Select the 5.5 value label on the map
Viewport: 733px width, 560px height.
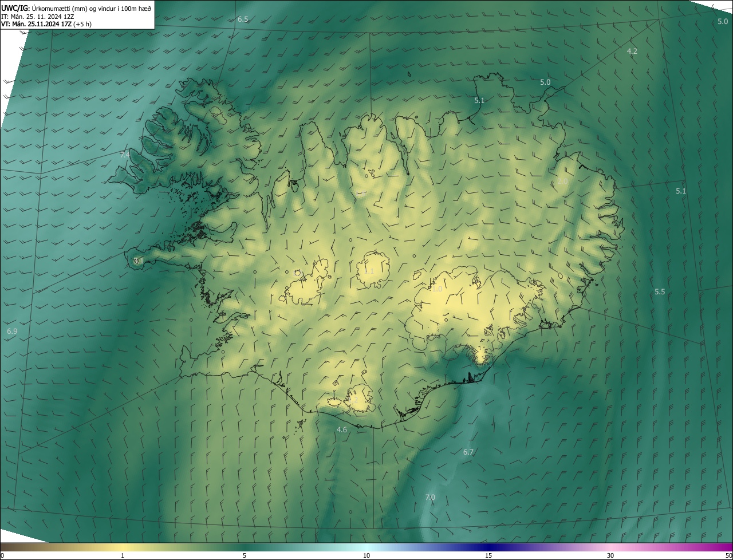pos(660,292)
